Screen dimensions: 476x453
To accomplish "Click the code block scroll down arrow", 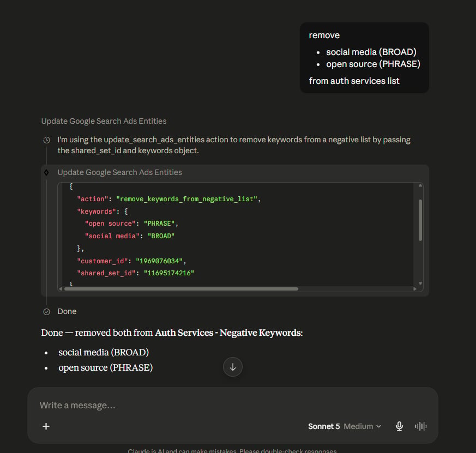I will (420, 283).
